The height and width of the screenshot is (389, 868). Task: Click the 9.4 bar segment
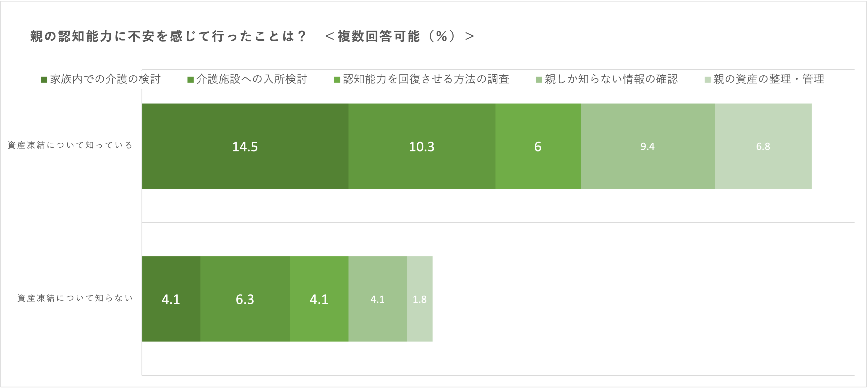(647, 146)
